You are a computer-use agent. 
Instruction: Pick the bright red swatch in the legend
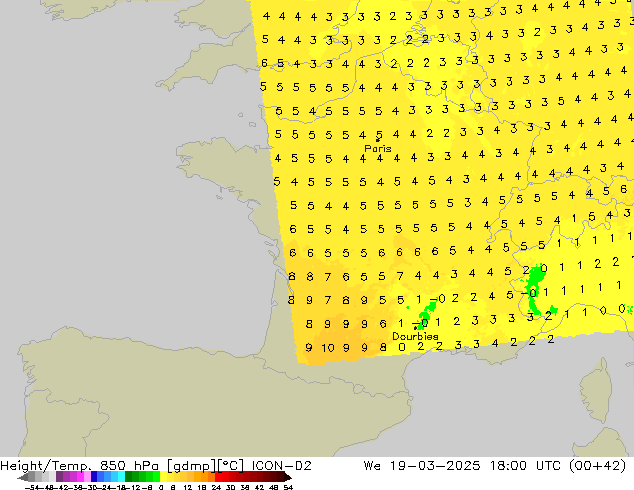click(218, 477)
